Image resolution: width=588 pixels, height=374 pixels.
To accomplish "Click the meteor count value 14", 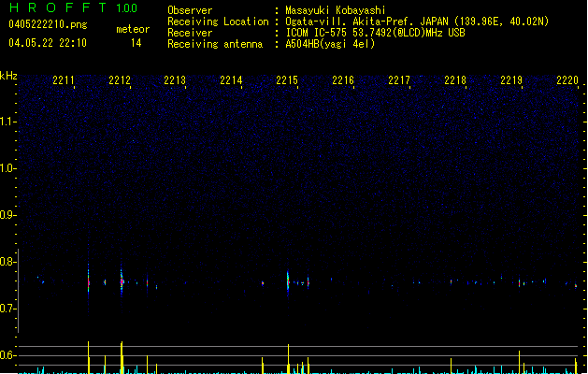I will (x=136, y=43).
